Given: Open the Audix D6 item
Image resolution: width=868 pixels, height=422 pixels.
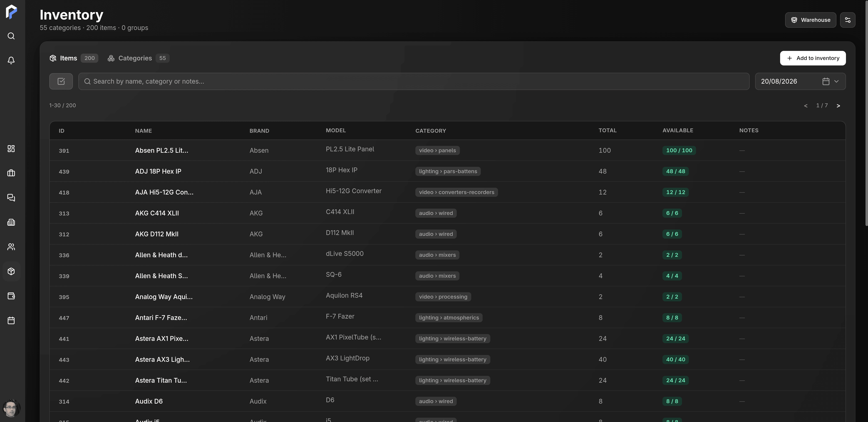Looking at the screenshot, I should [x=149, y=401].
